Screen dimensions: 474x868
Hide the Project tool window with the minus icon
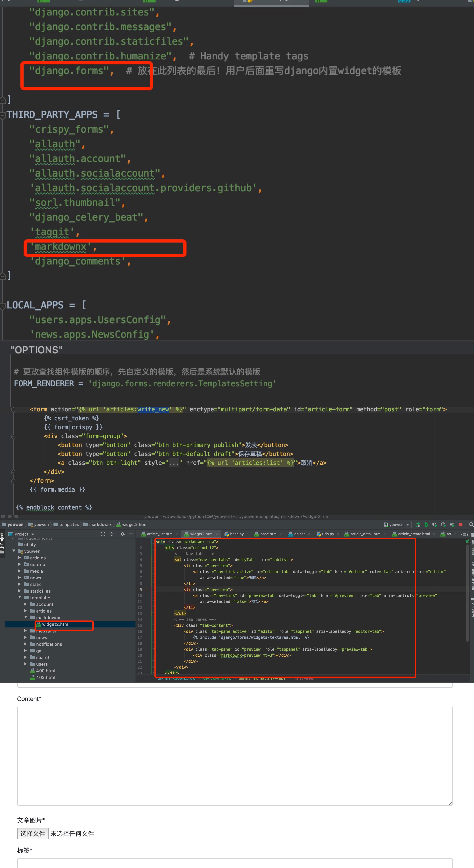[131, 534]
